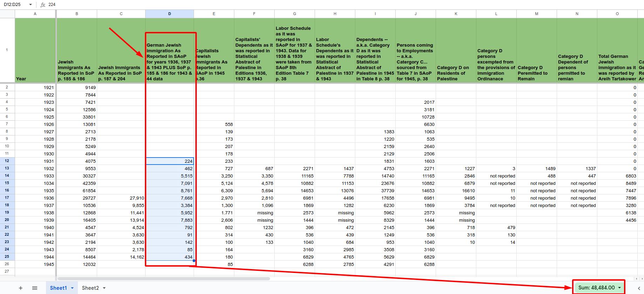Click the green Year header cell

point(35,50)
